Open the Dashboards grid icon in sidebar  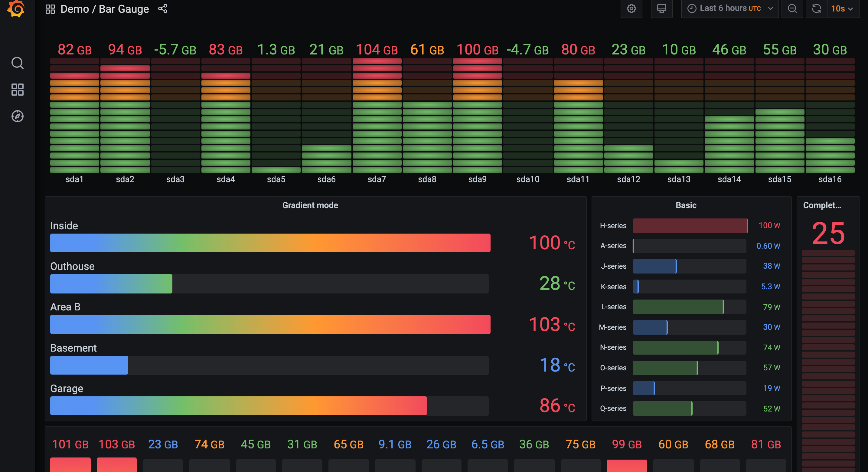point(17,89)
